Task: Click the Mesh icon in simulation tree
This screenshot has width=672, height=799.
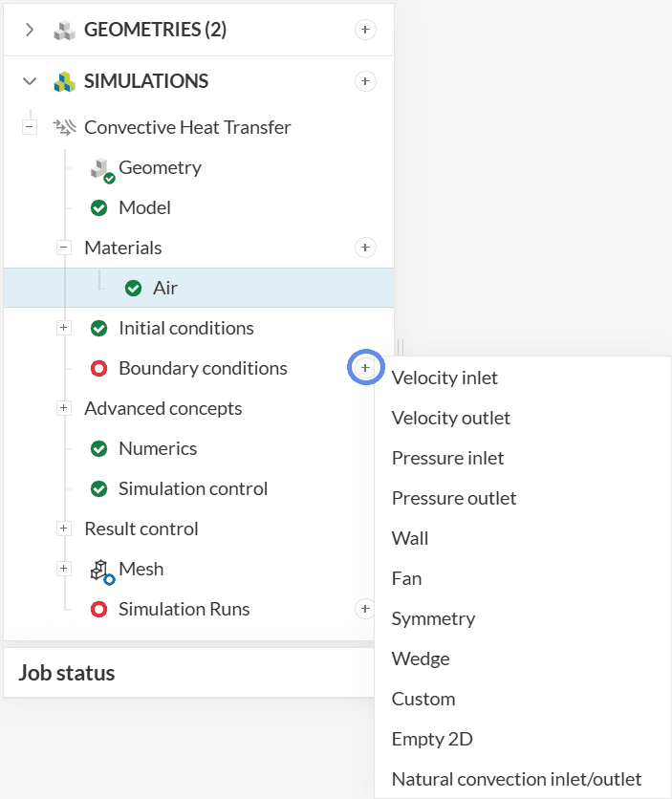Action: click(100, 571)
